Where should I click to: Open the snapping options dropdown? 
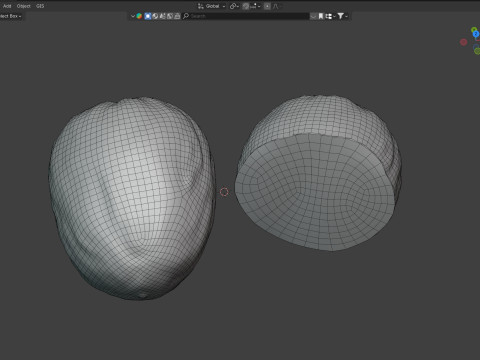coord(255,6)
